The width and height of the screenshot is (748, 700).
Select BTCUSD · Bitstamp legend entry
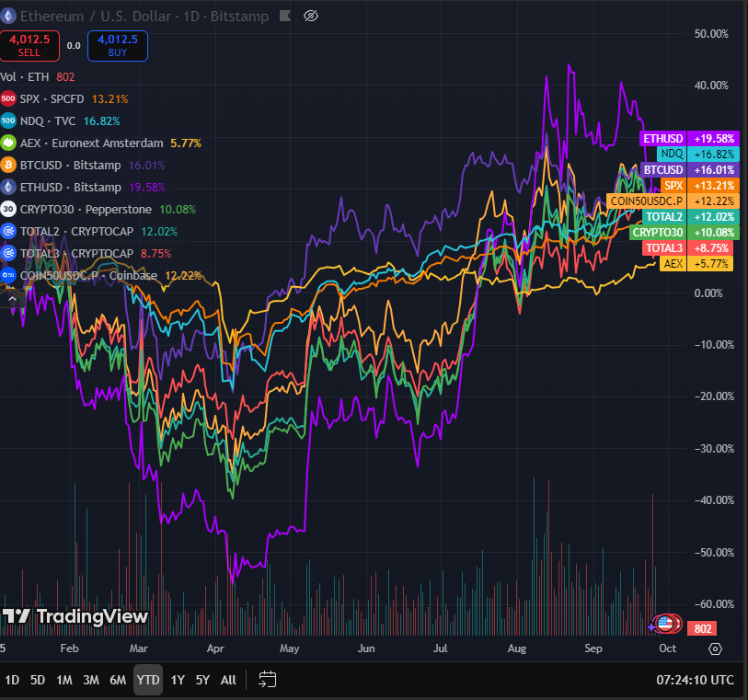tap(71, 165)
